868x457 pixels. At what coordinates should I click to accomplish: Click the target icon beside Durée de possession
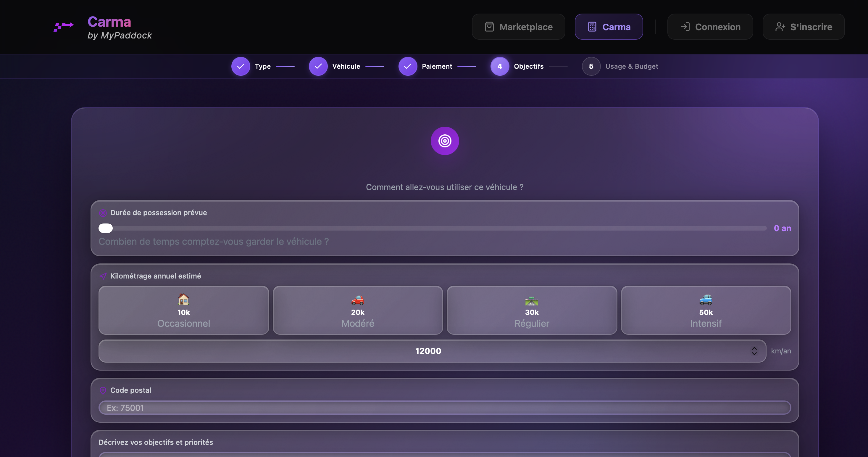[x=103, y=213]
